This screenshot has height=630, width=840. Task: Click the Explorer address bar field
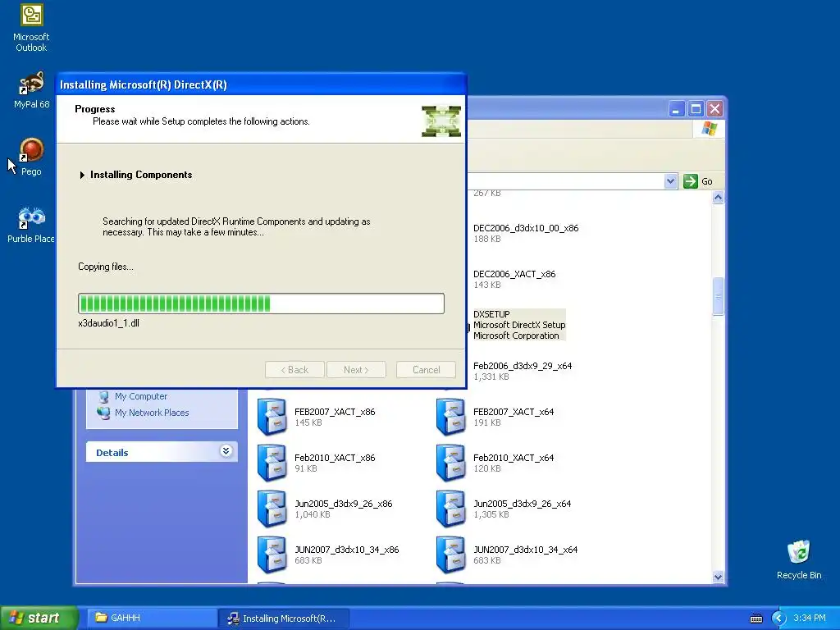click(565, 181)
